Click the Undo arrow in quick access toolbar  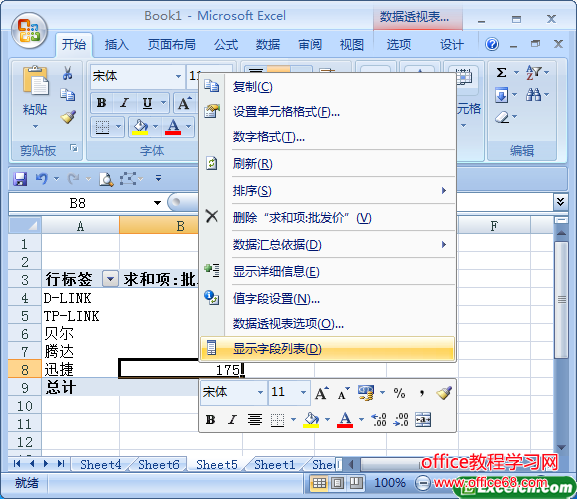(42, 179)
